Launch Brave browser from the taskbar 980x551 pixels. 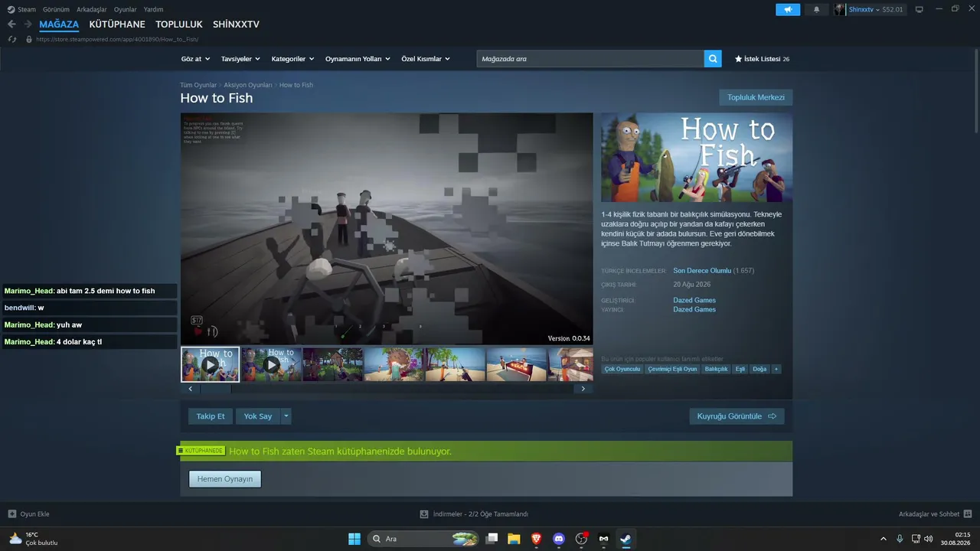pos(536,539)
